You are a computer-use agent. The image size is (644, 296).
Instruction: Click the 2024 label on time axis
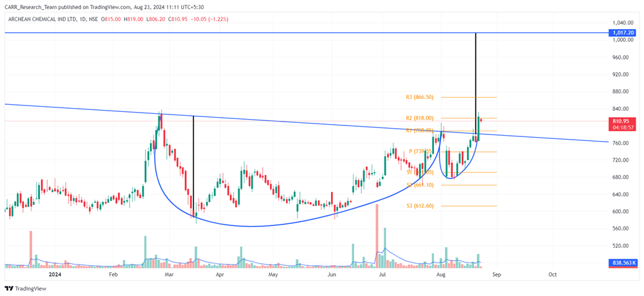54,273
